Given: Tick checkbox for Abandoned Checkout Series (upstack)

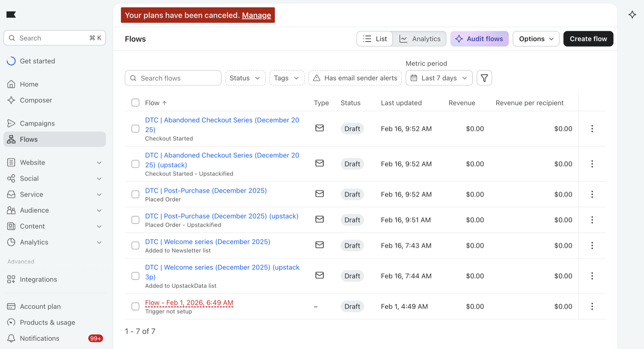Looking at the screenshot, I should point(135,164).
